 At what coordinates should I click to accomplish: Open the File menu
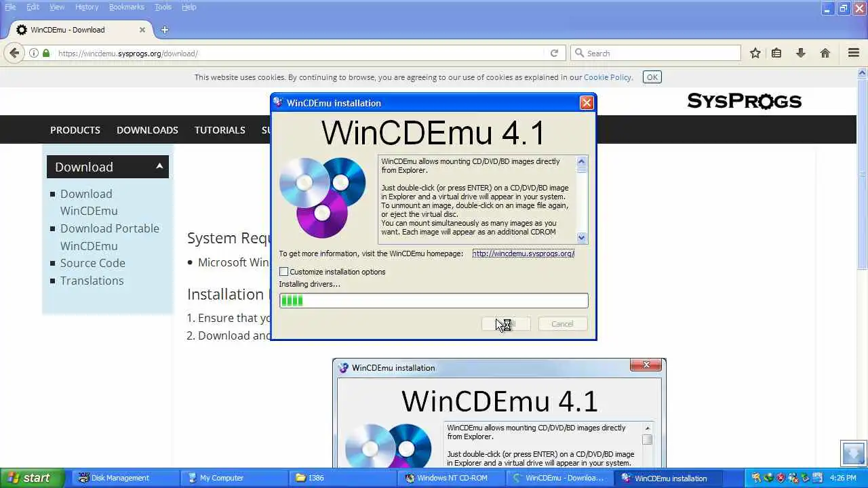[x=10, y=7]
